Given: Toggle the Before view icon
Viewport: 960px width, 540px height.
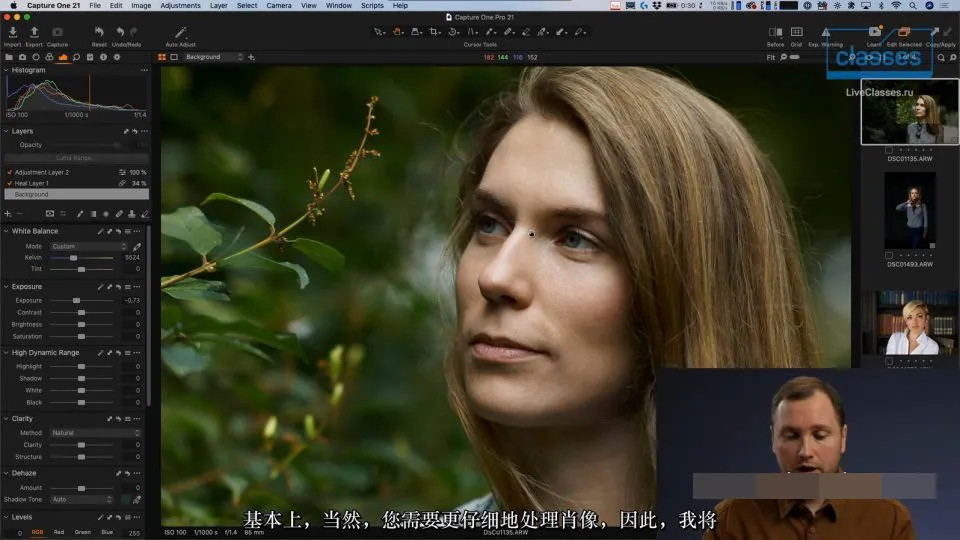Looking at the screenshot, I should coord(775,32).
